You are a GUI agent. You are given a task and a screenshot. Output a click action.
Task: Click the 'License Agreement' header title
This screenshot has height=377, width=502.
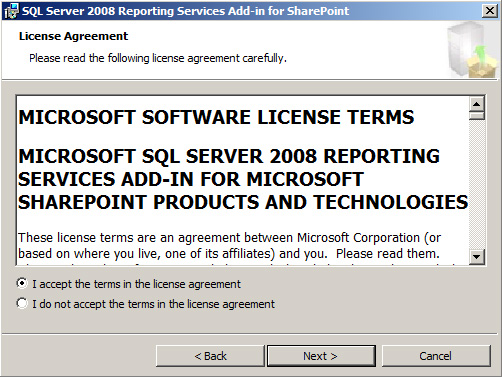[x=73, y=36]
